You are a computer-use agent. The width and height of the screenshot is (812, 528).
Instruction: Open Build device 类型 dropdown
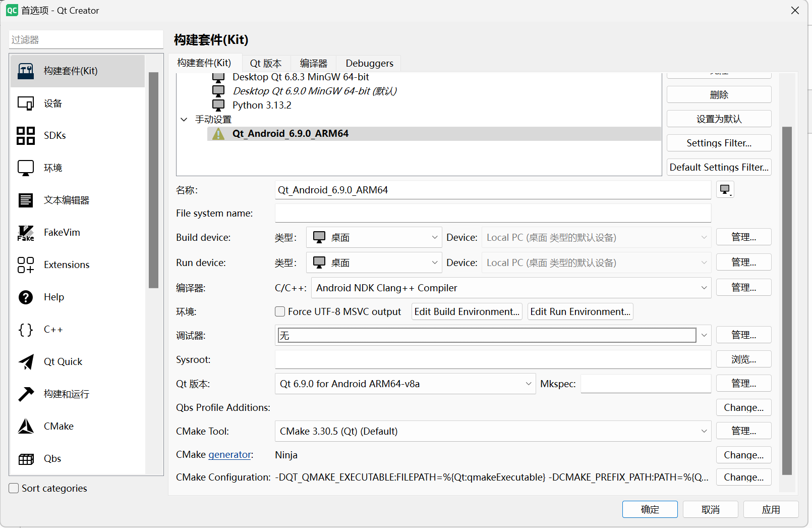coord(374,237)
